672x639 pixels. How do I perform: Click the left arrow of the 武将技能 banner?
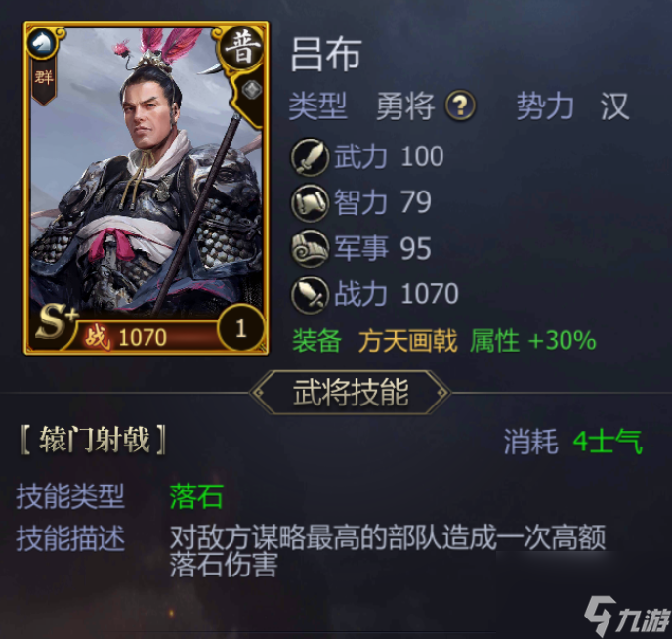[x=258, y=392]
